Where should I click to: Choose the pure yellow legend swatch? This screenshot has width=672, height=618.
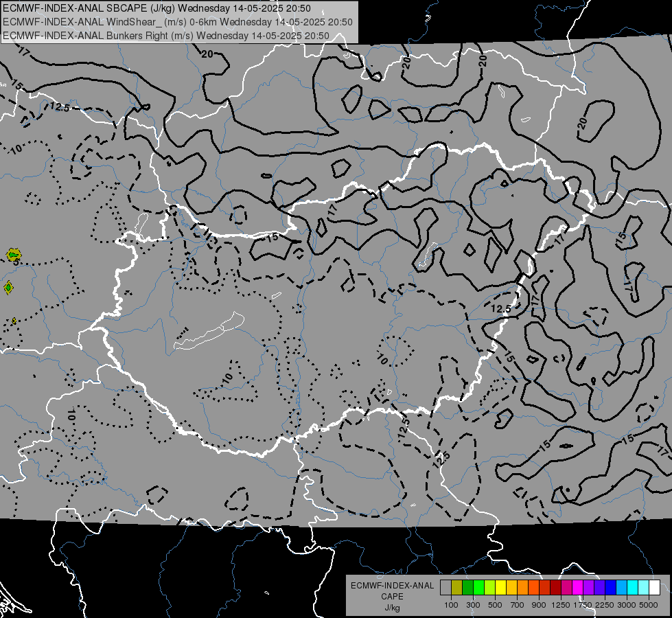(500, 587)
